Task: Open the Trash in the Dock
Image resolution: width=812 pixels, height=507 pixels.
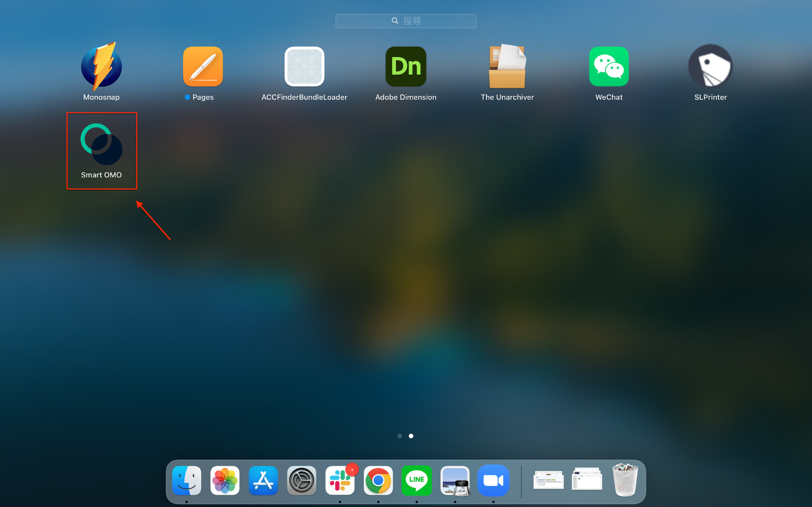Action: point(625,480)
